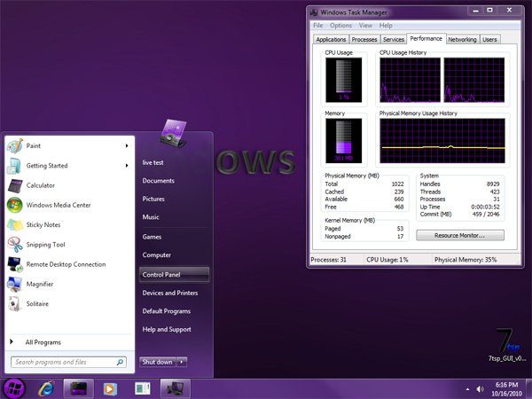Click the volume speaker tray icon
The width and height of the screenshot is (532, 399).
(x=480, y=389)
